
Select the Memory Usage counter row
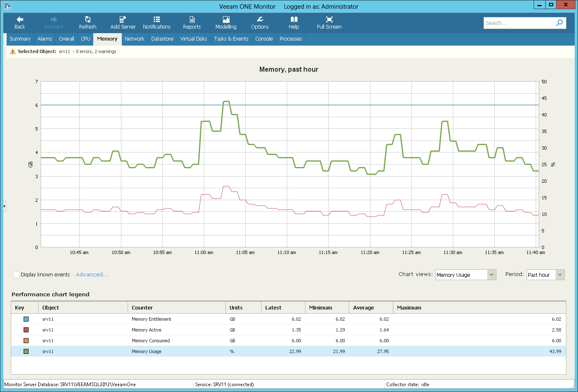[x=288, y=351]
